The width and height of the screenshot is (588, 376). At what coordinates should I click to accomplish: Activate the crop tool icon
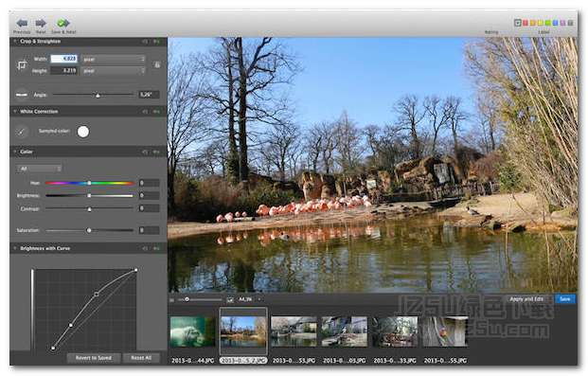[x=22, y=65]
